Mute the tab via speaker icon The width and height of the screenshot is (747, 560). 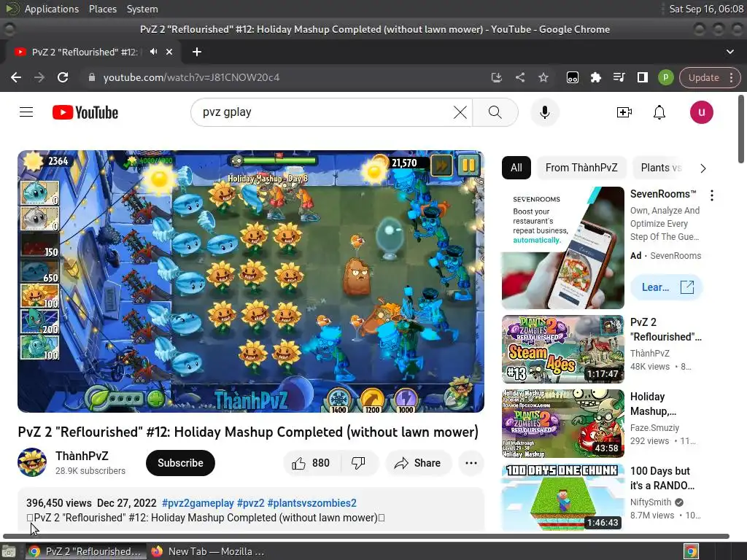coord(153,52)
